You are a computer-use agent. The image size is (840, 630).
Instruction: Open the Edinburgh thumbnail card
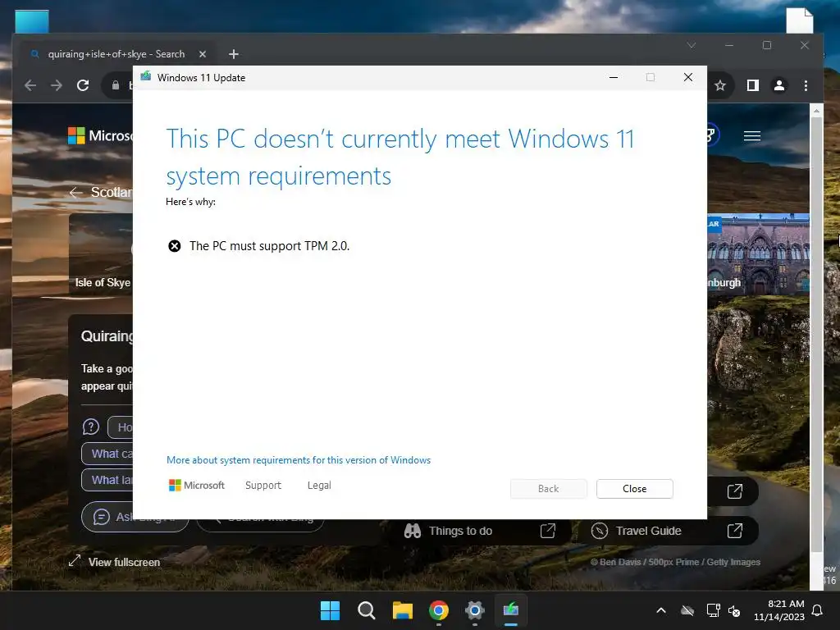[758, 254]
